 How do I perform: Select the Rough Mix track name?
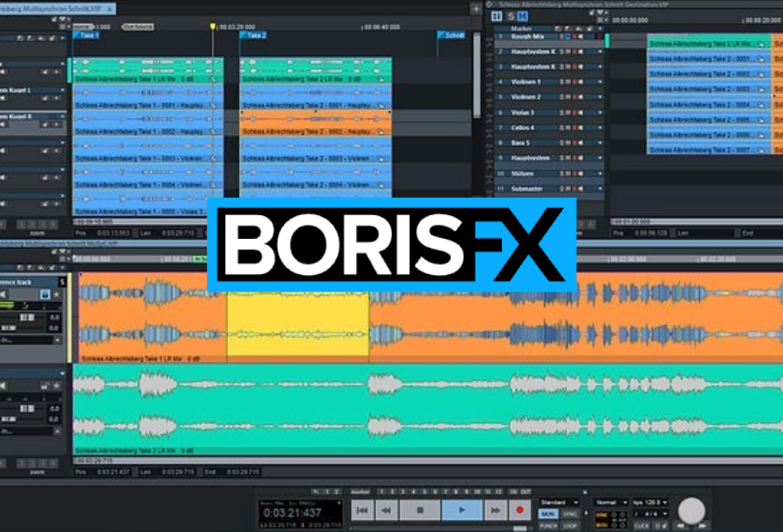(x=527, y=37)
